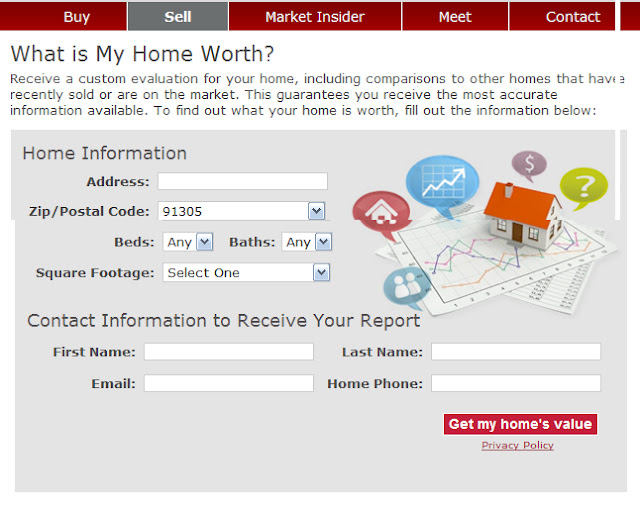Screen dimensions: 640x510
Task: Click the purple dollar sign bubble icon
Action: pyautogui.click(x=529, y=165)
